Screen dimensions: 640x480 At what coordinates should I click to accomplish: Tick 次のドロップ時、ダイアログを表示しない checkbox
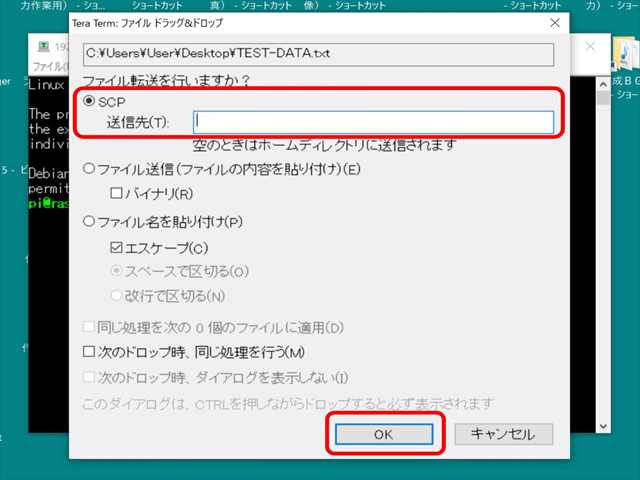point(91,377)
